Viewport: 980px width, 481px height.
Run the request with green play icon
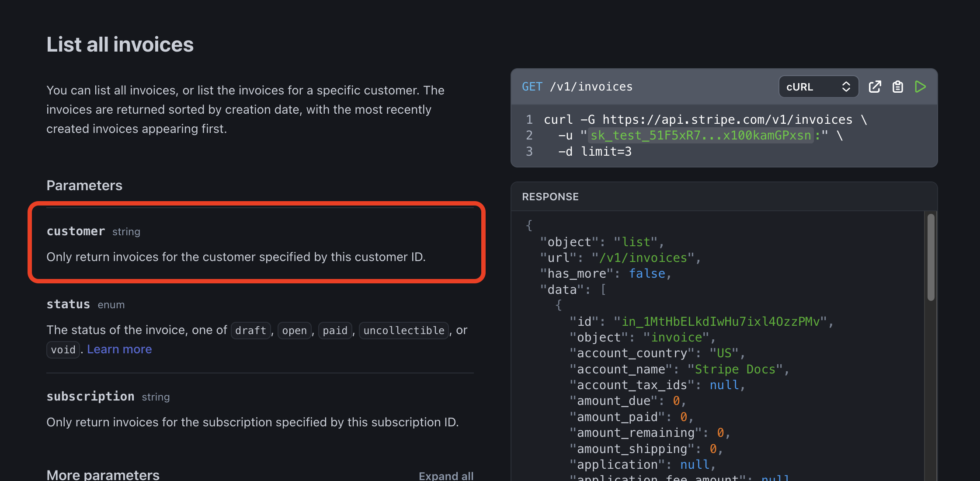tap(920, 87)
